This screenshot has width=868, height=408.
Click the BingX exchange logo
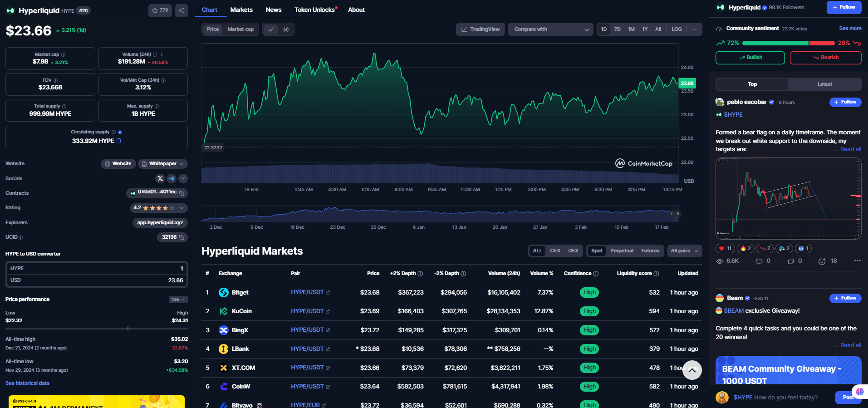224,330
